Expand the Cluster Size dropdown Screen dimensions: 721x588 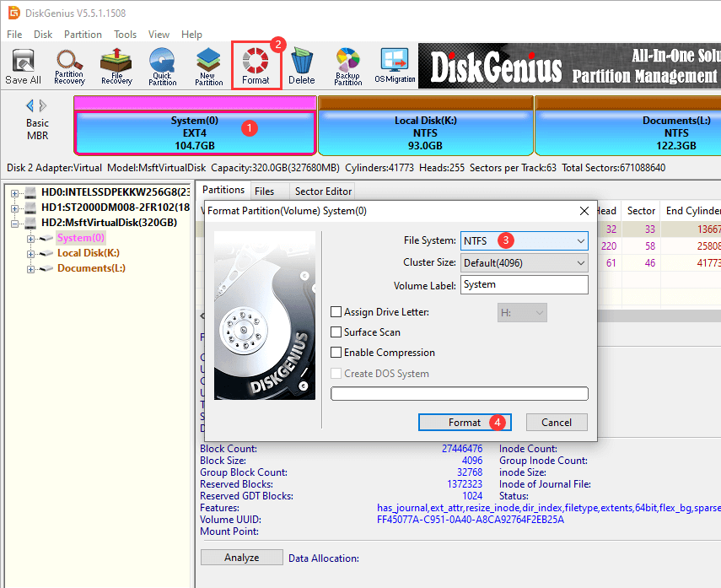[x=524, y=263]
